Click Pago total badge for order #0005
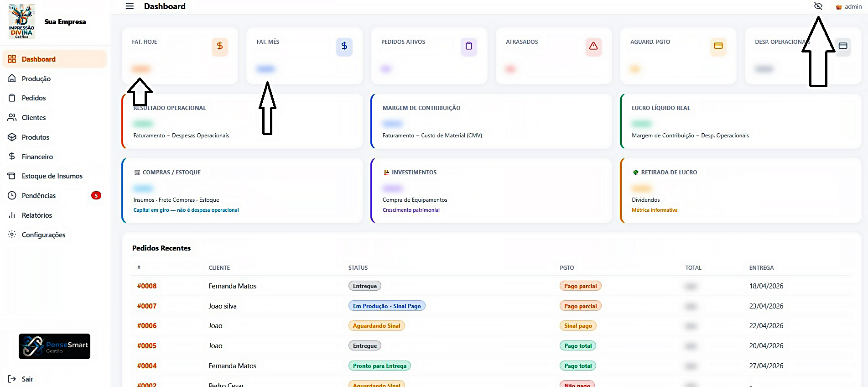Image resolution: width=868 pixels, height=387 pixels. (578, 345)
